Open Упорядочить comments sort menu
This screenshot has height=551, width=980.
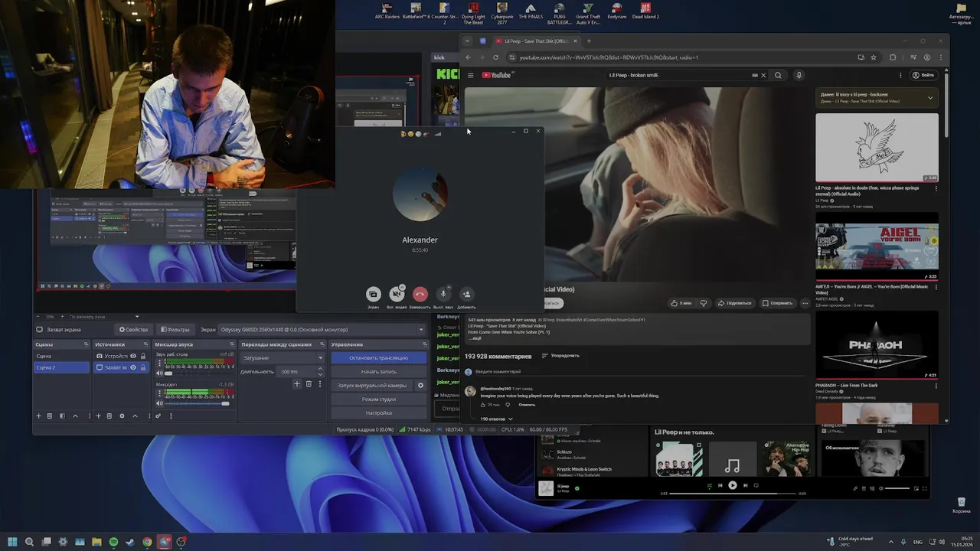560,356
